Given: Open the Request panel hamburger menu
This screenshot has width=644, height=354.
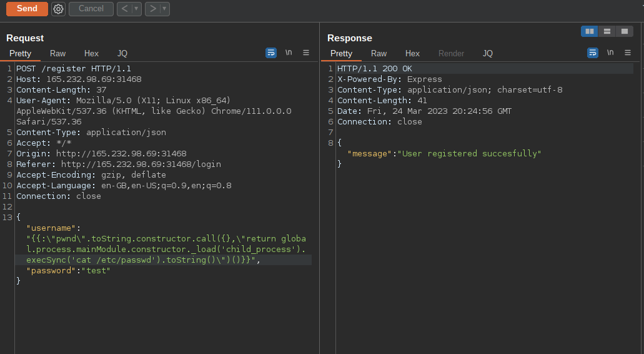Looking at the screenshot, I should click(306, 53).
